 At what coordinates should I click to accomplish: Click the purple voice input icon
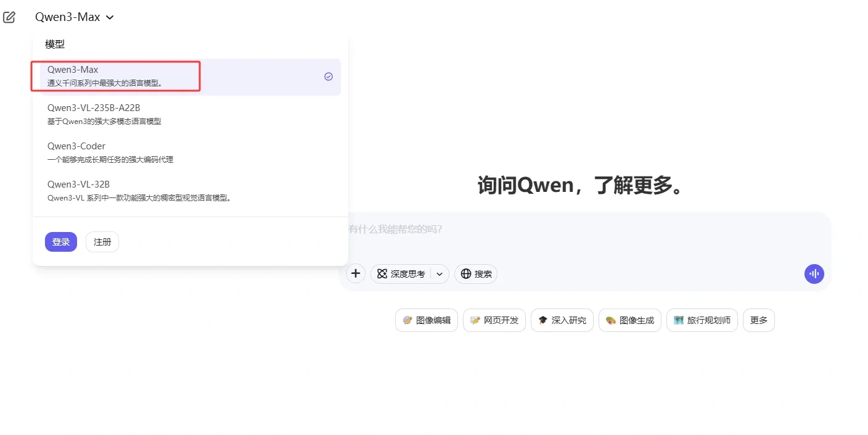pyautogui.click(x=814, y=273)
